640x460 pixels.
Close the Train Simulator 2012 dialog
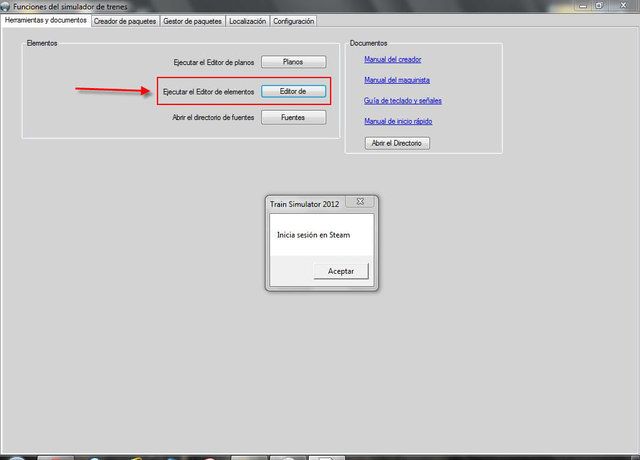pyautogui.click(x=359, y=203)
